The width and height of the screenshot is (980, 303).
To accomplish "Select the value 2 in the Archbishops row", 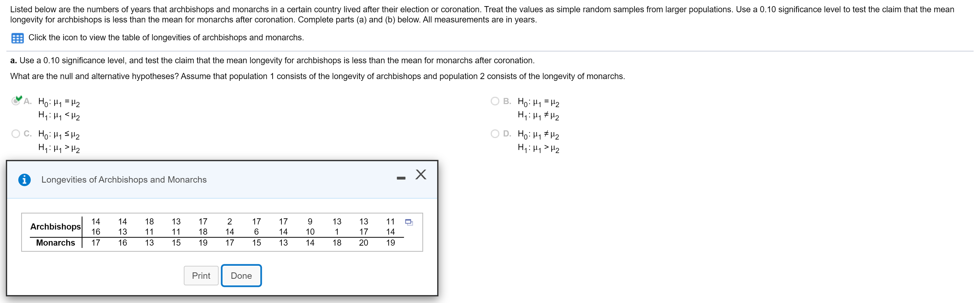I will (x=230, y=221).
